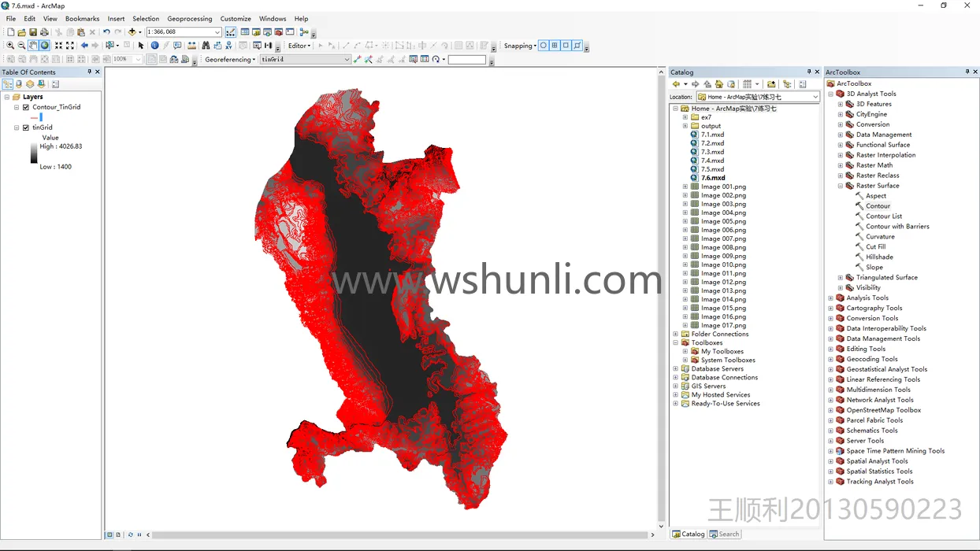Open a map document via Open icon
Screen dimensions: 980x551
(x=22, y=32)
